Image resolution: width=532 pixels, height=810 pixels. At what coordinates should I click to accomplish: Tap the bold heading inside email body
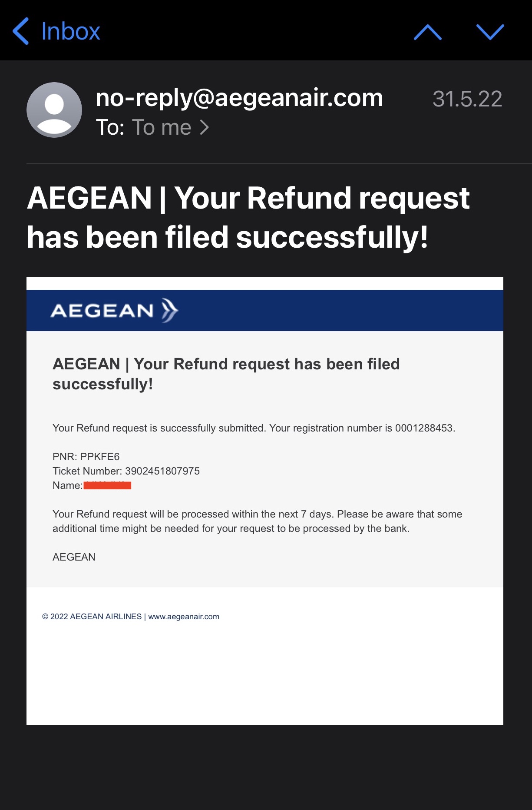pyautogui.click(x=226, y=374)
